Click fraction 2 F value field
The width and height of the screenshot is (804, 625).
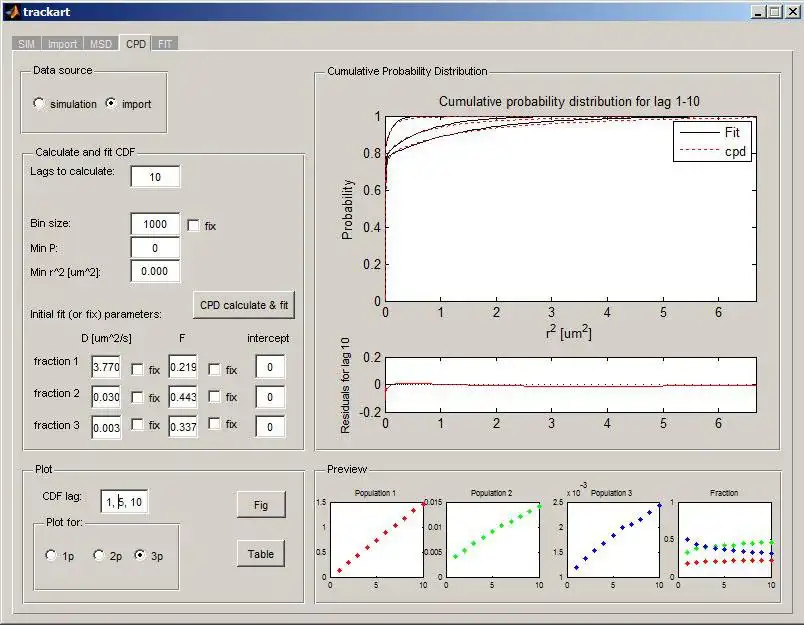click(x=183, y=397)
